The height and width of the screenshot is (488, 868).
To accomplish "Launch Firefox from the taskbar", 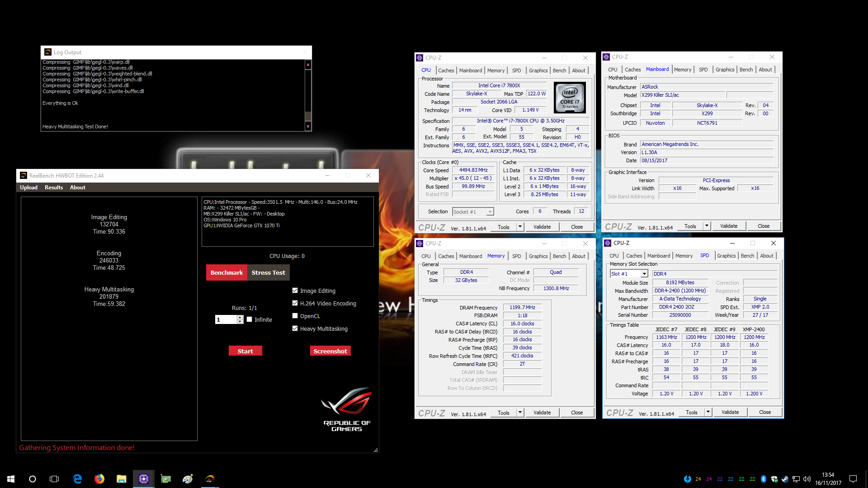I will (99, 479).
